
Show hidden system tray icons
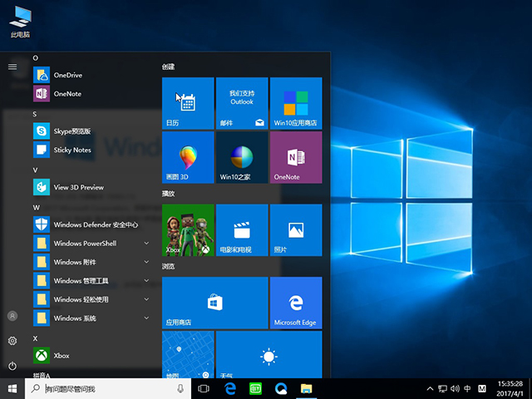[x=430, y=389]
